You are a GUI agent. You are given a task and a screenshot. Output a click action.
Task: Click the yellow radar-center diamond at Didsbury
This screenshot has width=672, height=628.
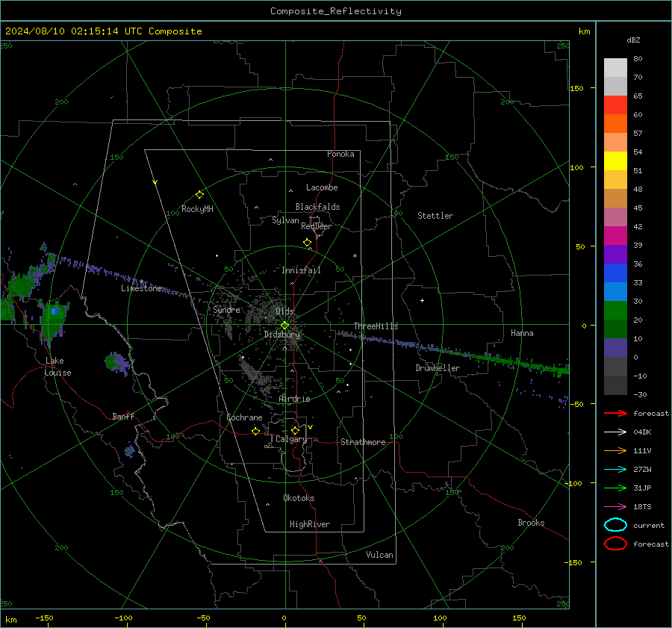point(284,326)
